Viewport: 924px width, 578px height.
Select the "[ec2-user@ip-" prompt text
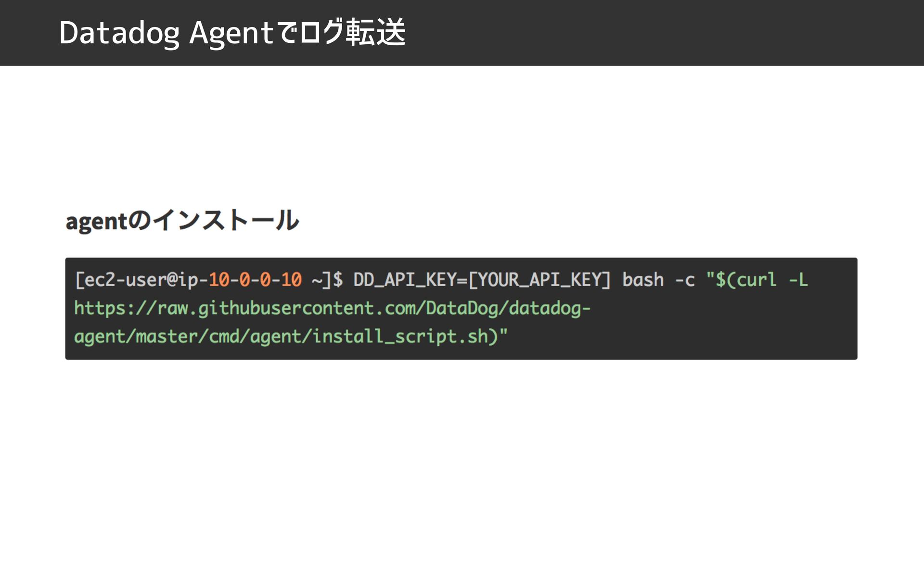[x=141, y=280]
